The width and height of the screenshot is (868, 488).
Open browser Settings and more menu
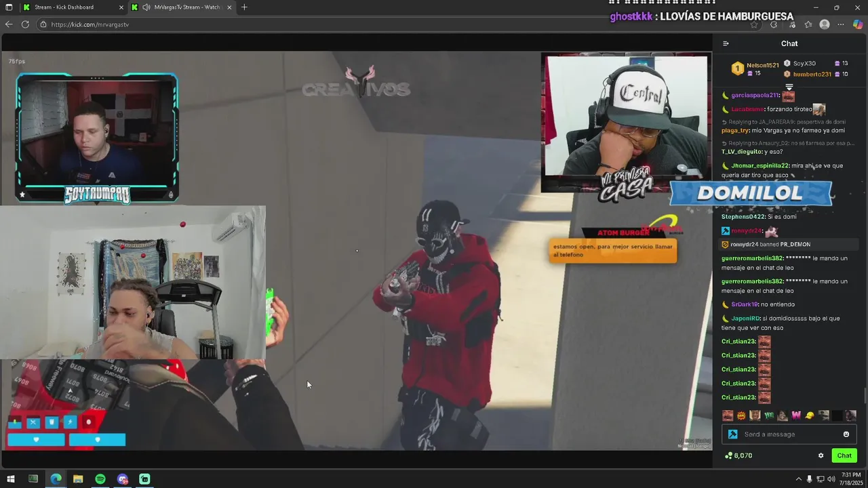point(841,24)
